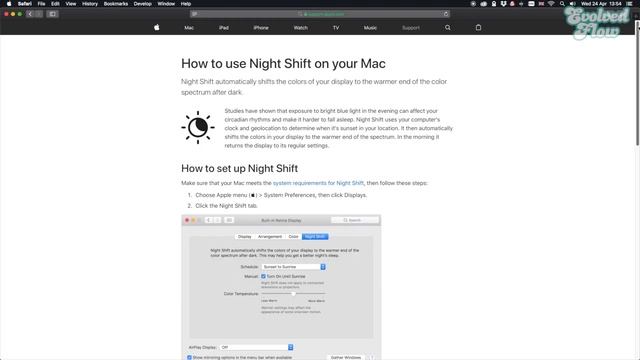Open the Apple system menu

[x=9, y=4]
